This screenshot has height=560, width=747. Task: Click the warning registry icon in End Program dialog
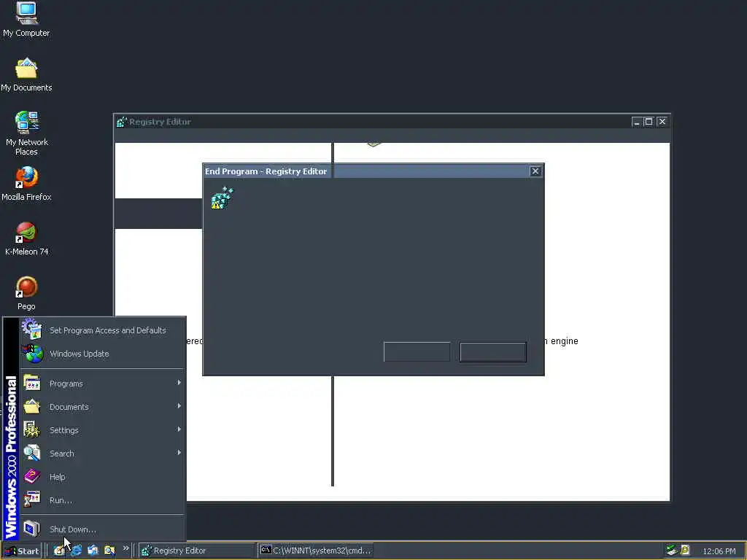pyautogui.click(x=222, y=198)
